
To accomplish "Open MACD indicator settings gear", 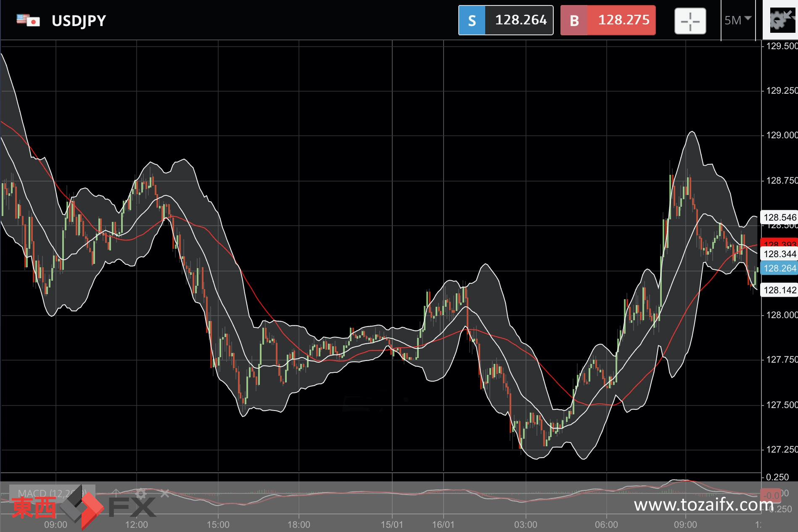I will [x=141, y=493].
